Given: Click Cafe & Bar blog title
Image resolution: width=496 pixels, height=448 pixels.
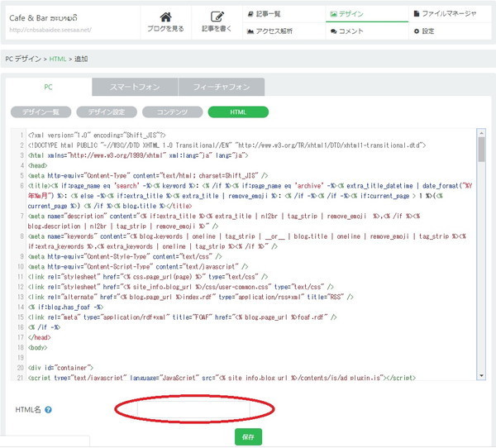Looking at the screenshot, I should point(43,18).
